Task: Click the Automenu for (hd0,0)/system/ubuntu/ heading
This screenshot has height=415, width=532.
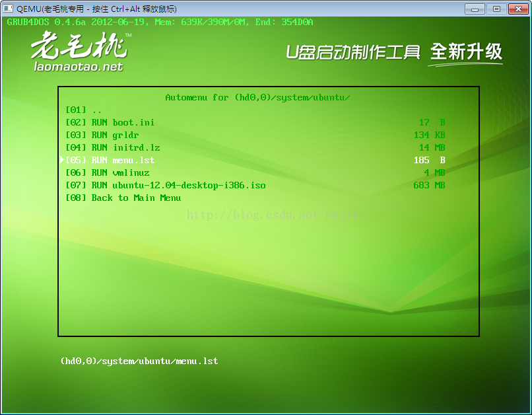Action: (x=257, y=98)
